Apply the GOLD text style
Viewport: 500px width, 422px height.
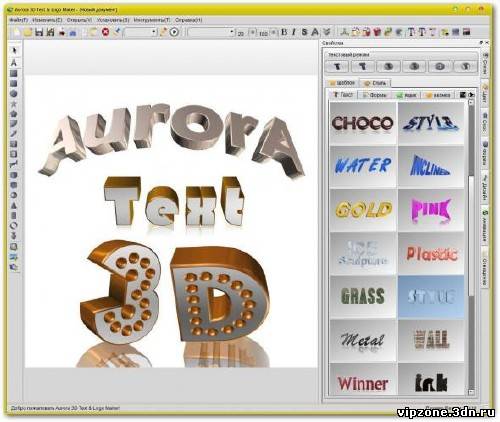click(363, 210)
